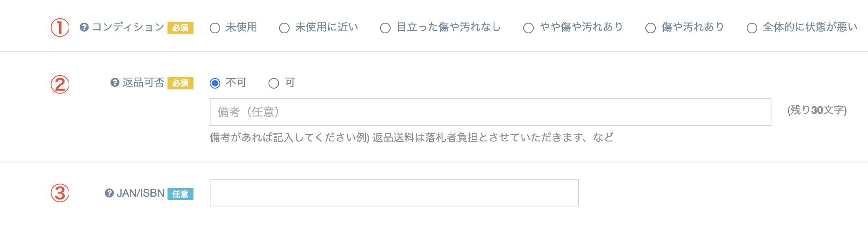Click the 備考（任意） remarks text field

pyautogui.click(x=490, y=112)
